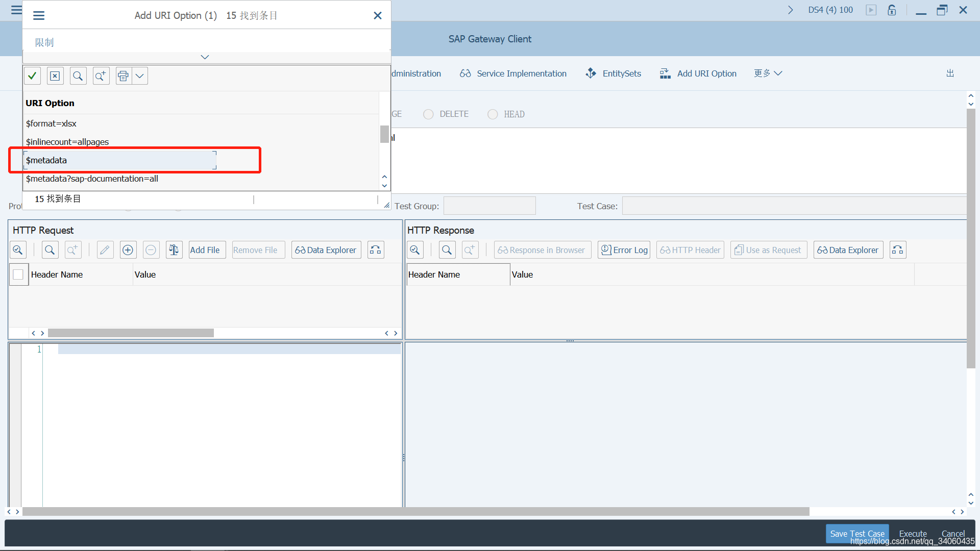This screenshot has height=551, width=980.
Task: Click the URI Option column header
Action: coord(50,103)
